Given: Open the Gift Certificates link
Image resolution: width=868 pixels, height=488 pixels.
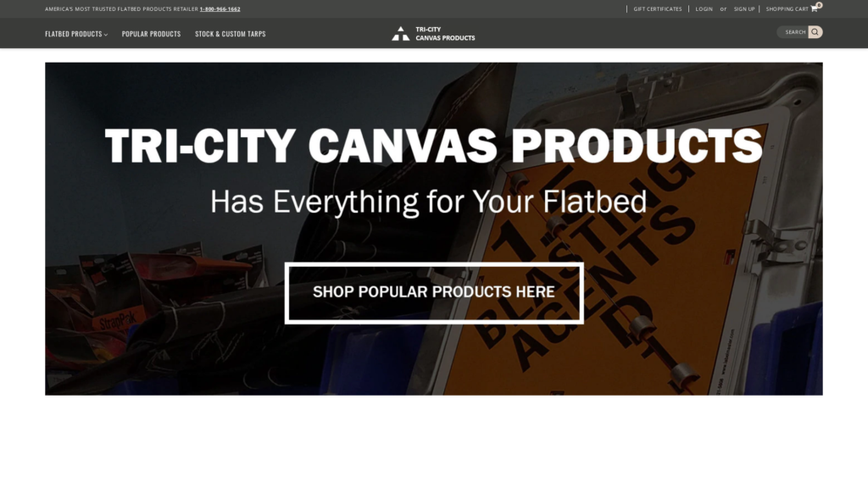Looking at the screenshot, I should click(658, 8).
